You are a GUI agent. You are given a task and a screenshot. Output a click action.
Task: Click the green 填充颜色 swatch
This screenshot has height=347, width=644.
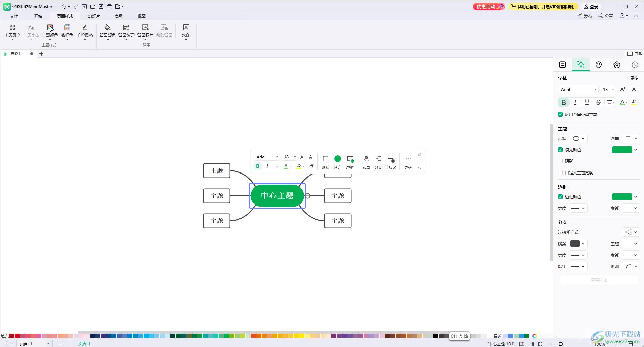pyautogui.click(x=622, y=150)
